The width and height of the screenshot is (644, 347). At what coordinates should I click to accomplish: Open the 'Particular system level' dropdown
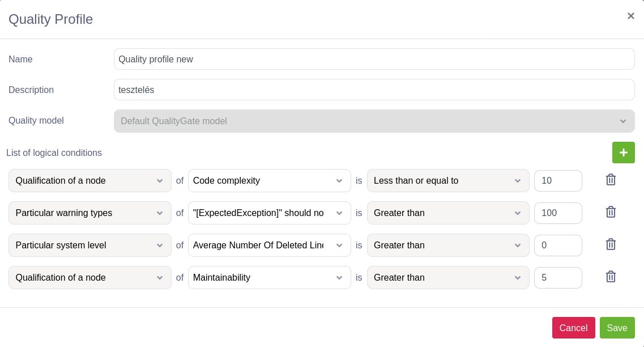coord(89,246)
